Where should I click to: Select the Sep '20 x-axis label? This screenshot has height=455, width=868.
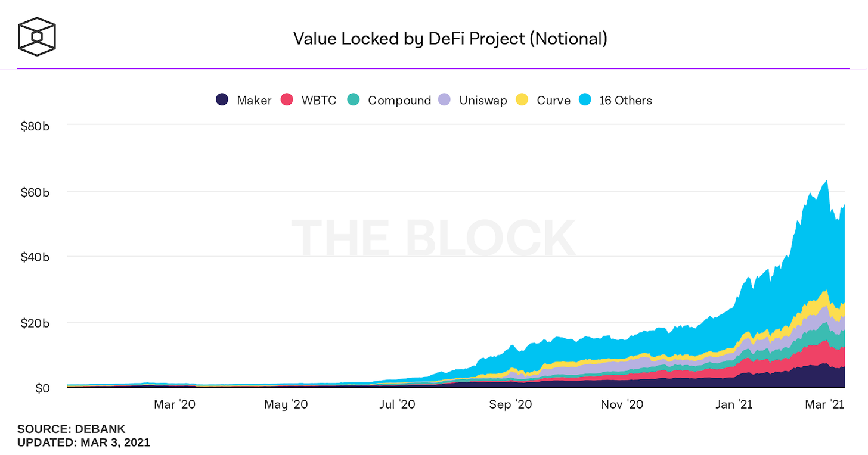pos(510,405)
